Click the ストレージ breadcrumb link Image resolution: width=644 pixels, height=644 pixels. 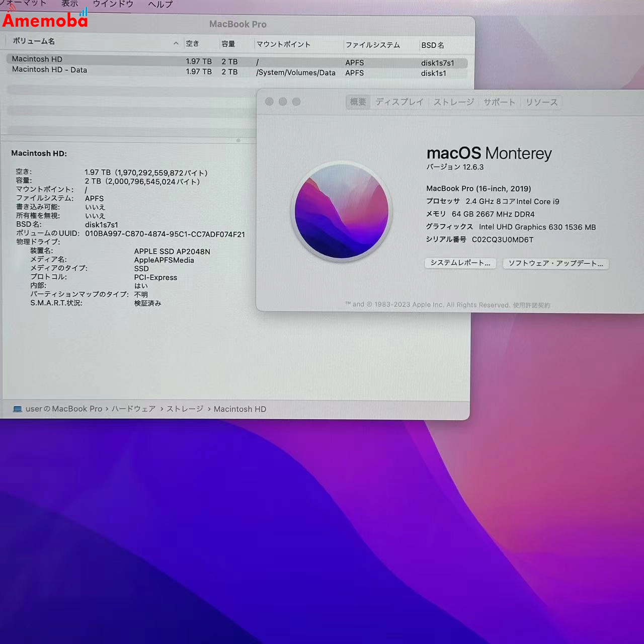[184, 409]
